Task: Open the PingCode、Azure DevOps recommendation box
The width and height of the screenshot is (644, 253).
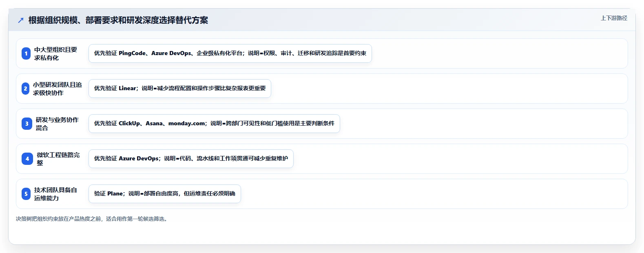Action: pyautogui.click(x=230, y=53)
